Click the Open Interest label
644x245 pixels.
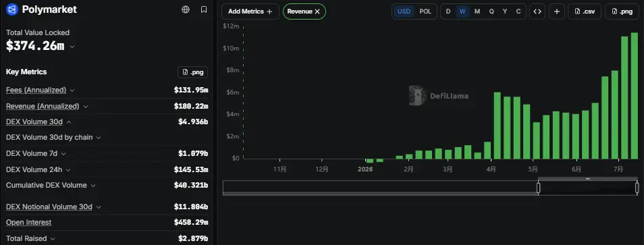click(x=29, y=223)
